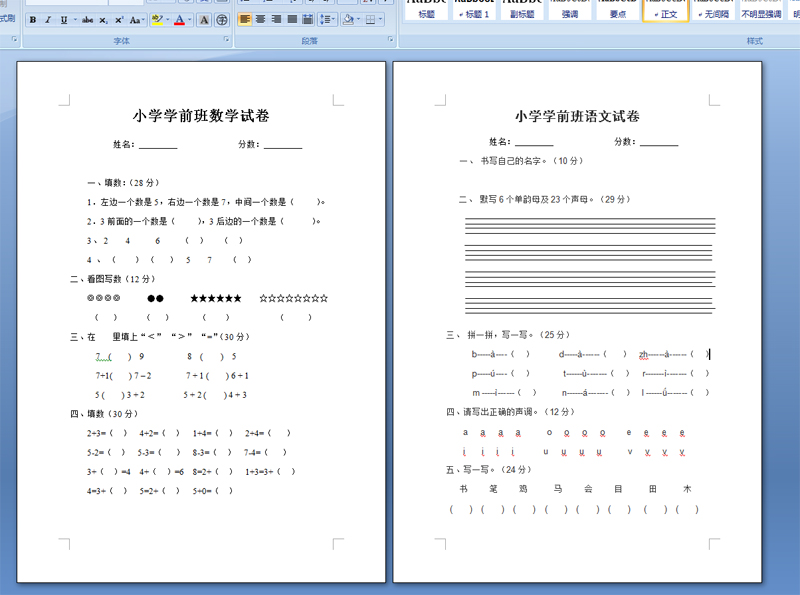Viewport: 800px width, 595px height.
Task: Open shading color dropdown arrow
Action: (358, 19)
